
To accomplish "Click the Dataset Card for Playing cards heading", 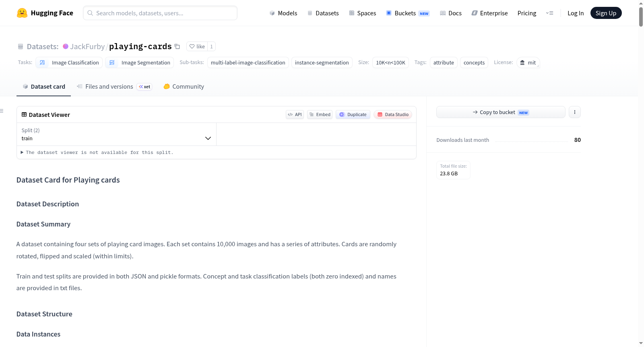I will pos(68,180).
